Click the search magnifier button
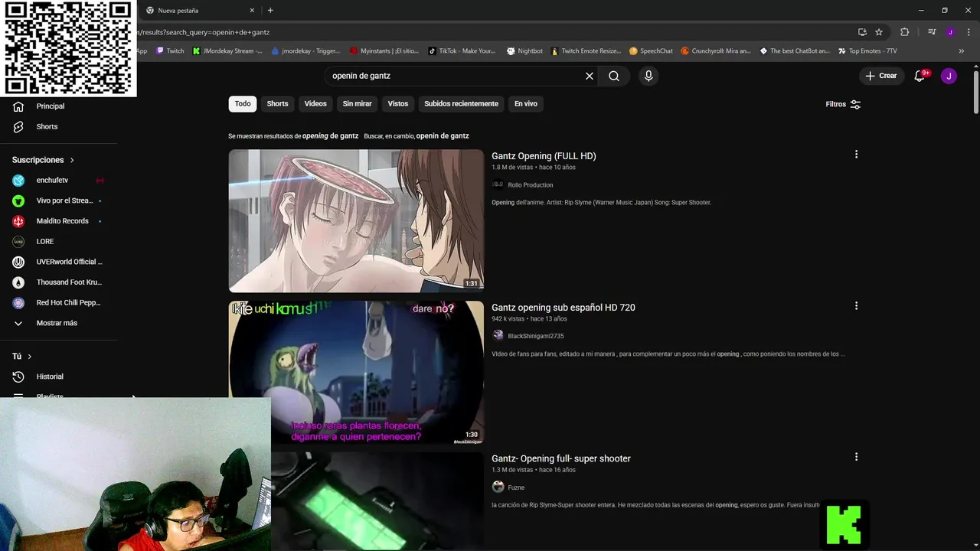 614,76
